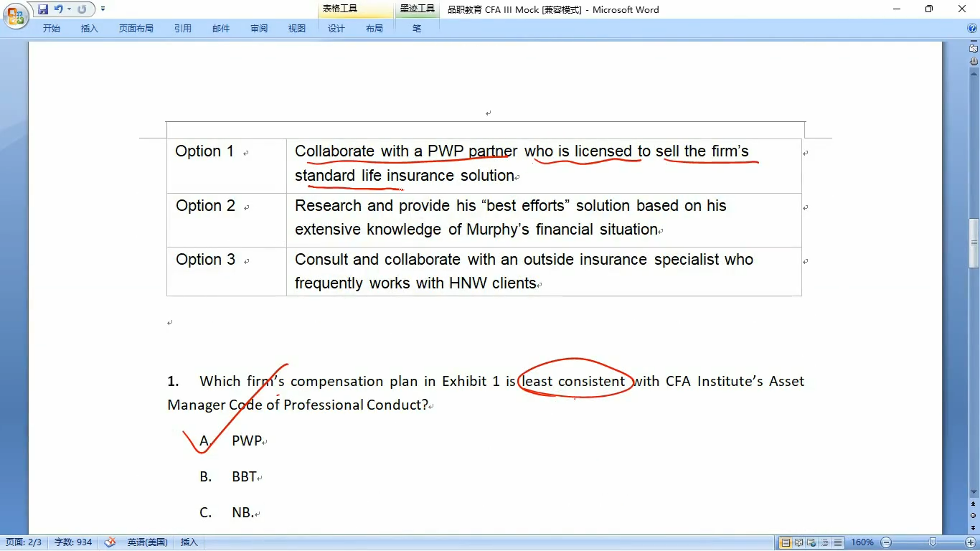The image size is (980, 551).
Task: Switch to Outline view
Action: [x=824, y=542]
